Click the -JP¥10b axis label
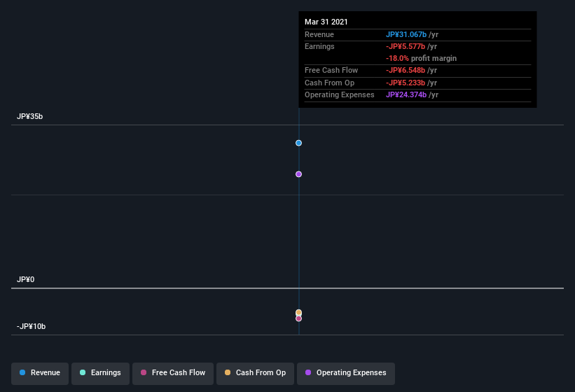 click(32, 326)
